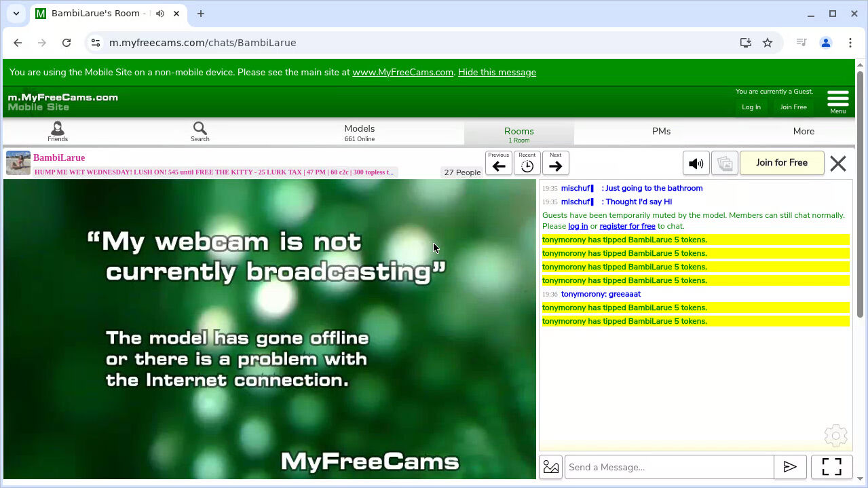Send the chat message arrow icon
This screenshot has height=488, width=868.
click(x=790, y=467)
